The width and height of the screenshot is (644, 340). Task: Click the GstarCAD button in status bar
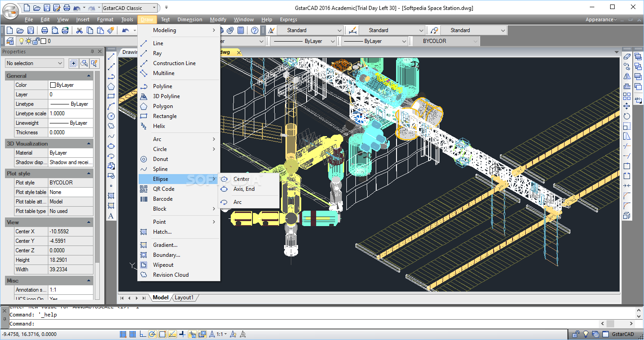pyautogui.click(x=623, y=335)
